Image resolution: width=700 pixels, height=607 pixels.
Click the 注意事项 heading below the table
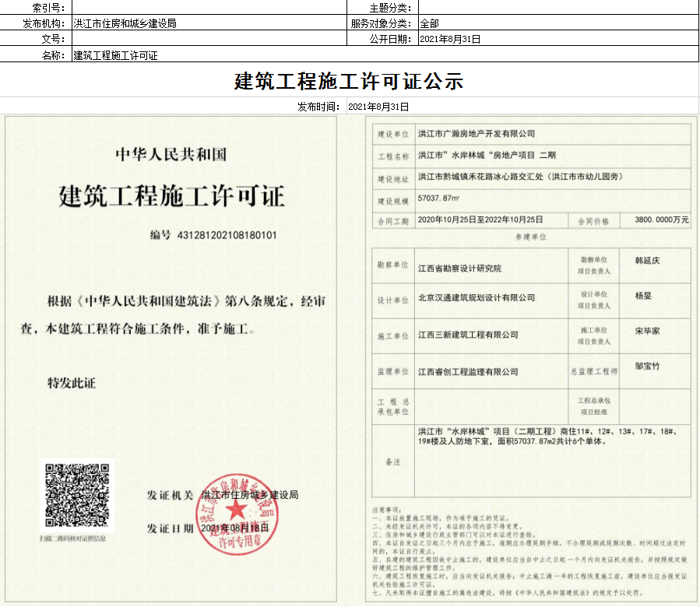387,510
